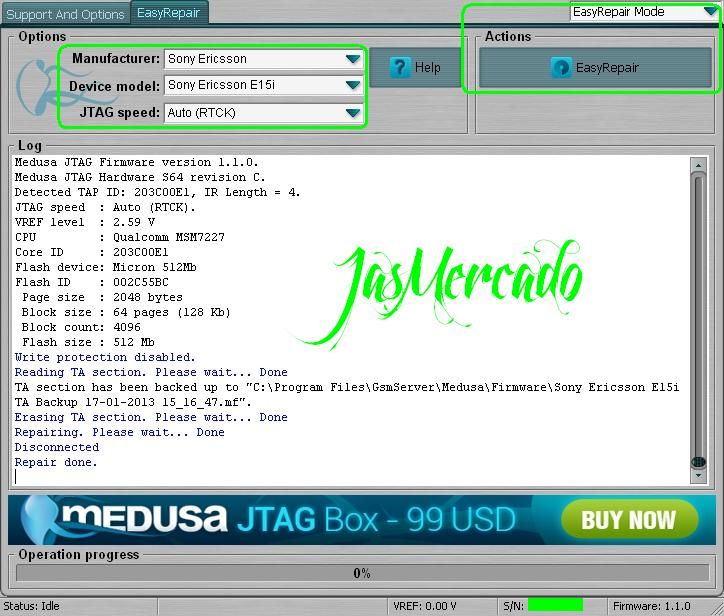Click log line 'VREF level : 2.59 V'
This screenshot has width=724, height=616.
pos(85,222)
